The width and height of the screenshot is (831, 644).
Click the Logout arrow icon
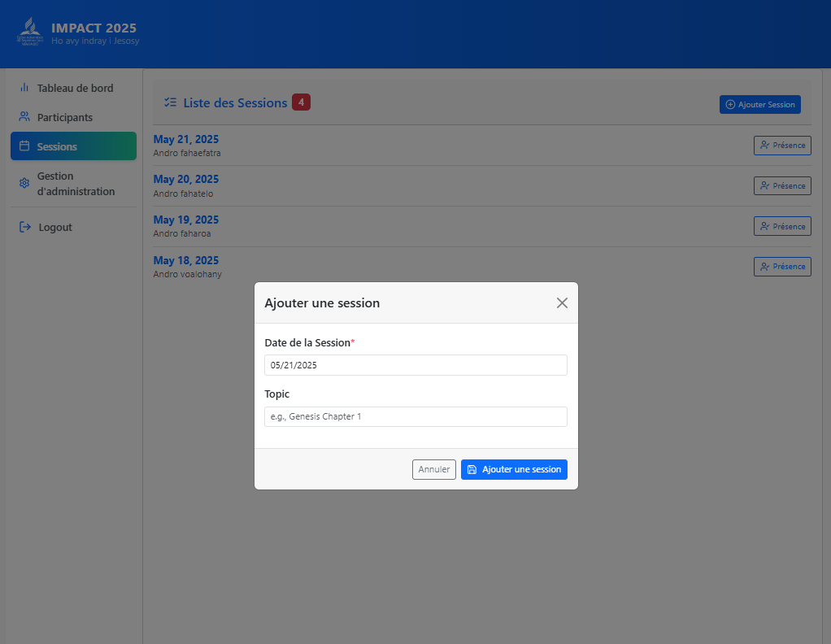pyautogui.click(x=24, y=227)
